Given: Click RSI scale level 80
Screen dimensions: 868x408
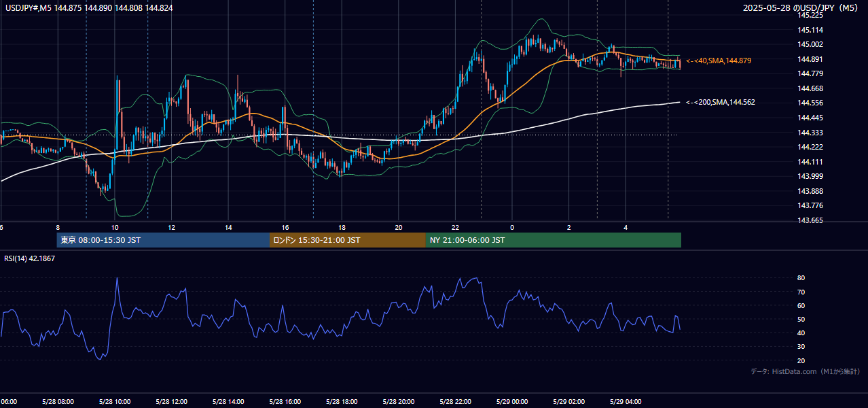Looking at the screenshot, I should (x=801, y=278).
